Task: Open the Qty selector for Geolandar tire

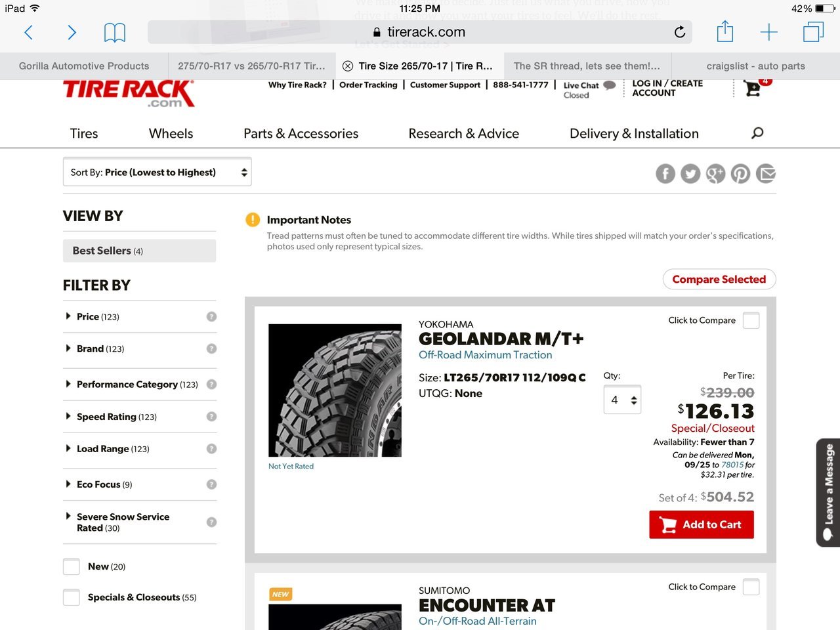Action: 622,400
